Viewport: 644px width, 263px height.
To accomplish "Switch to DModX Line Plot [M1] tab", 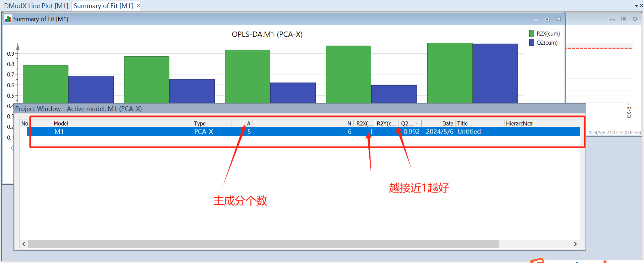I will [x=36, y=6].
